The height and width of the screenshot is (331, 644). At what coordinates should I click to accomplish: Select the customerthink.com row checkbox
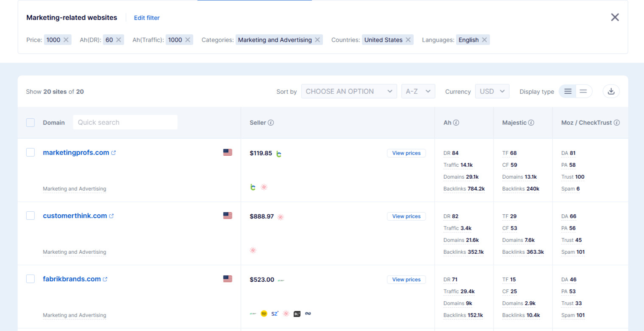pyautogui.click(x=30, y=215)
